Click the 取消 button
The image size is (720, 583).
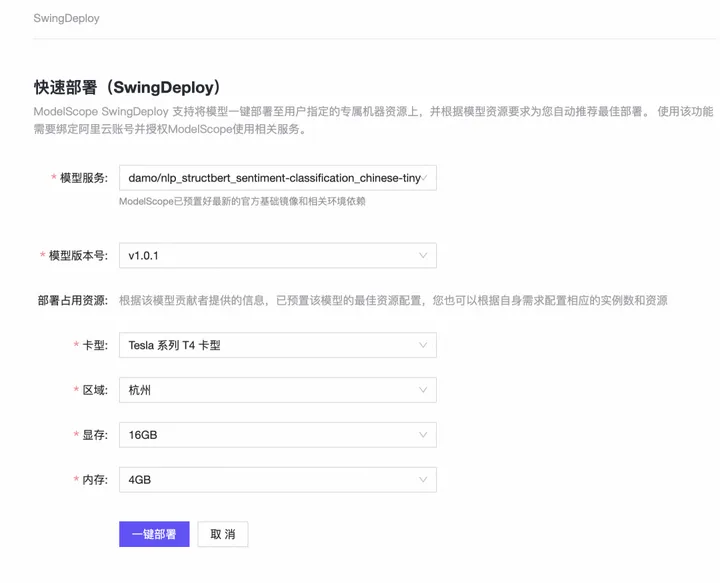[x=223, y=534]
